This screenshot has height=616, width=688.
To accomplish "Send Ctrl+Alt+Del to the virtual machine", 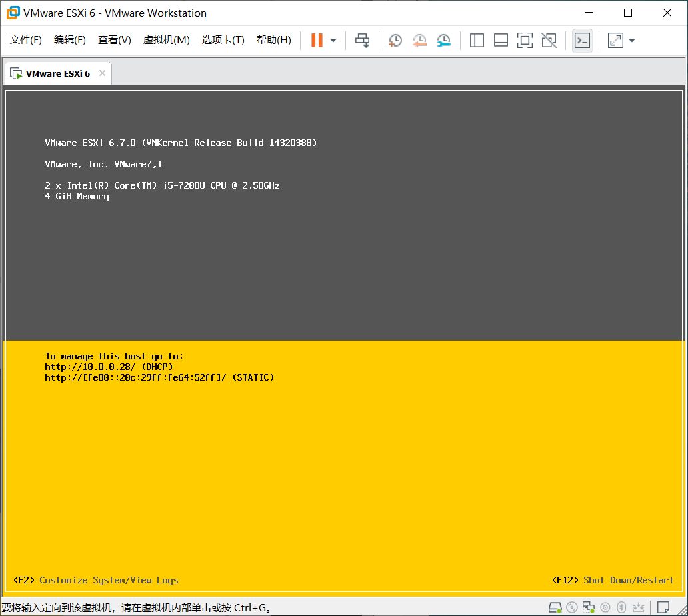I will 363,41.
